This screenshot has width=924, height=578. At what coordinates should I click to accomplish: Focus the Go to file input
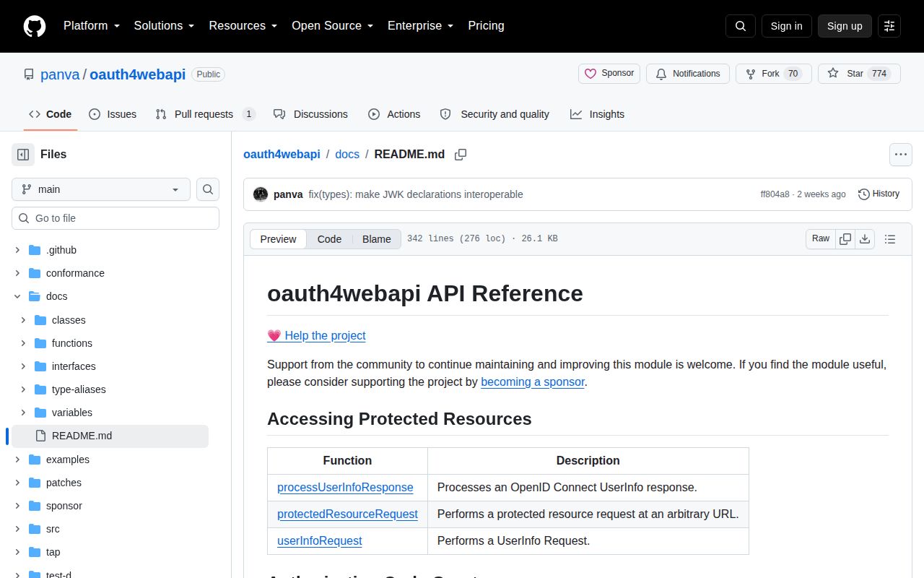115,218
